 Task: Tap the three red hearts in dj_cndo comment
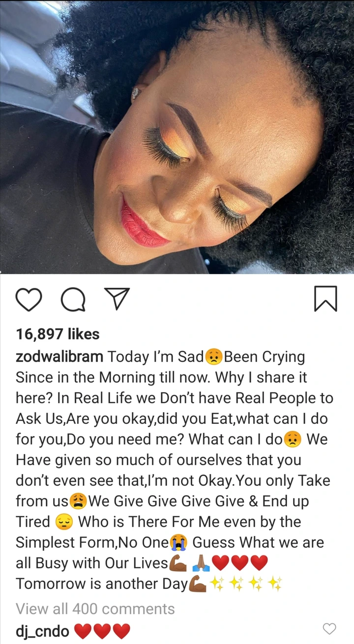tap(102, 631)
